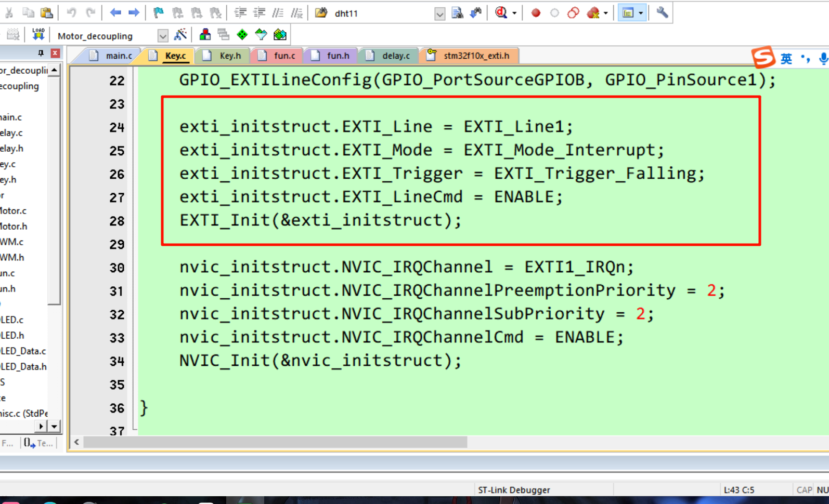Viewport: 829px width, 504px height.
Task: Click the Uncomment selection icon
Action: [296, 13]
